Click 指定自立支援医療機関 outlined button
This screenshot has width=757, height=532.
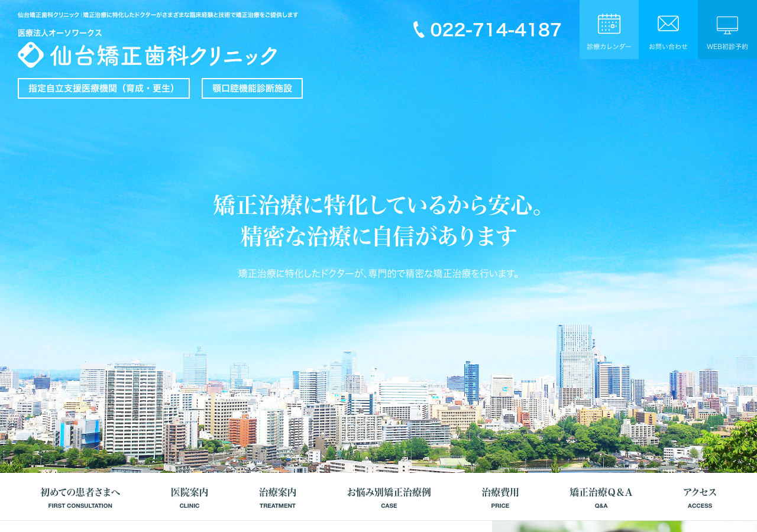[103, 89]
